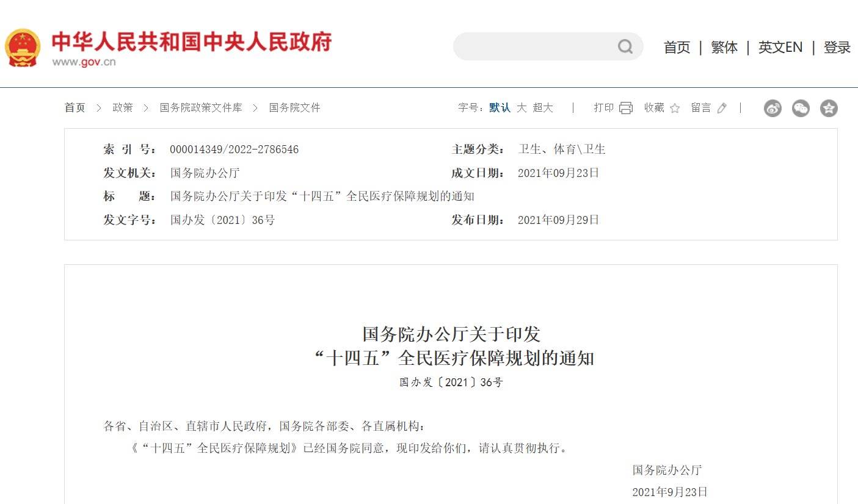
Task: Click the pencil message icon
Action: pyautogui.click(x=722, y=108)
